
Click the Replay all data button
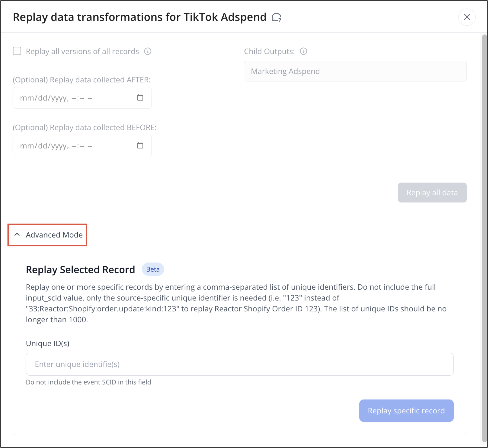tap(432, 192)
